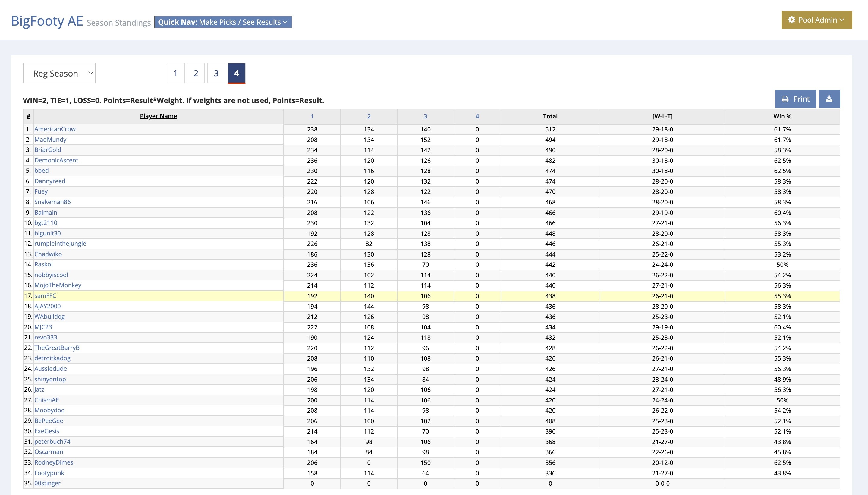Open player MJC23
The width and height of the screenshot is (868, 495).
pyautogui.click(x=43, y=327)
